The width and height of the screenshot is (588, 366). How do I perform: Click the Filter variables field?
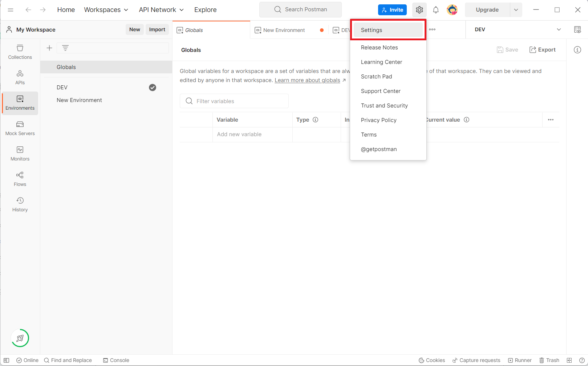coord(234,101)
